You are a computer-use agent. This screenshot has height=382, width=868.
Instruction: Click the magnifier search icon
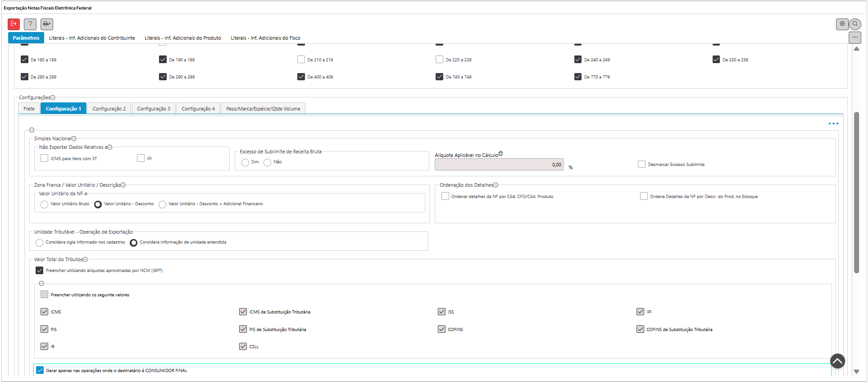[x=855, y=24]
